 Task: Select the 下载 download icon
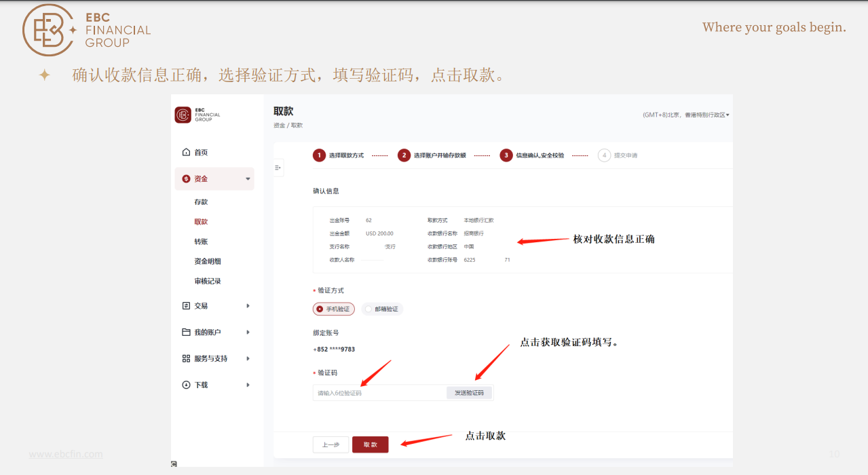pyautogui.click(x=186, y=385)
